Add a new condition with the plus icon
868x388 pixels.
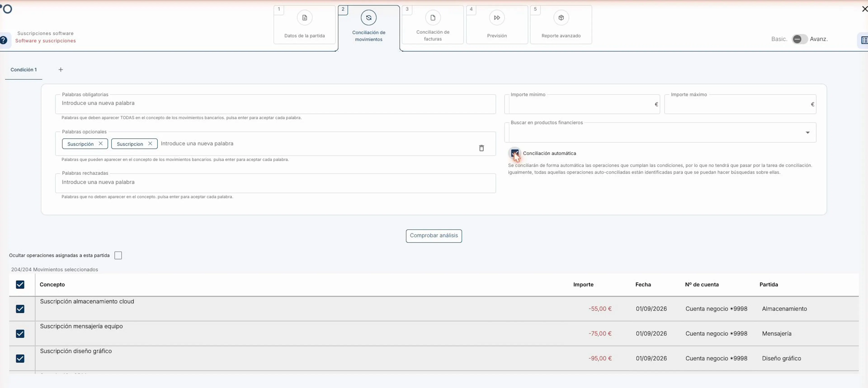click(61, 69)
